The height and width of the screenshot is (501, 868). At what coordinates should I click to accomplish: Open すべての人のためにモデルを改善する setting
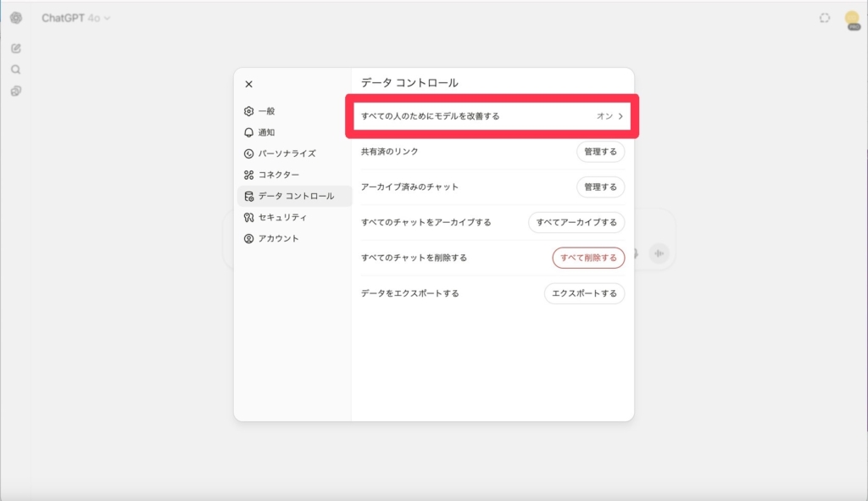492,116
